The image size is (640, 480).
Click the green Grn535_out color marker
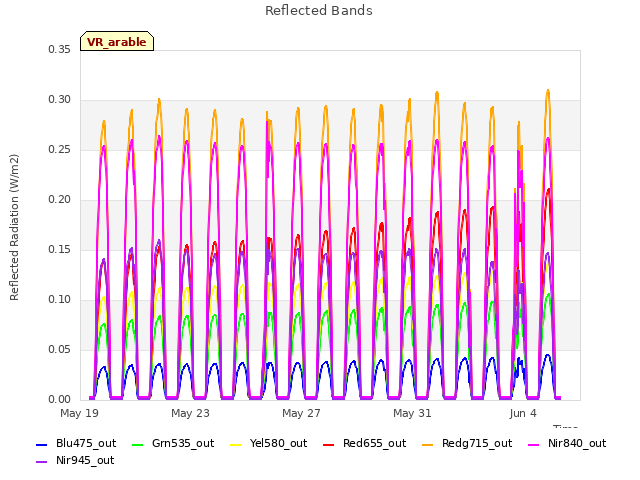pyautogui.click(x=138, y=444)
